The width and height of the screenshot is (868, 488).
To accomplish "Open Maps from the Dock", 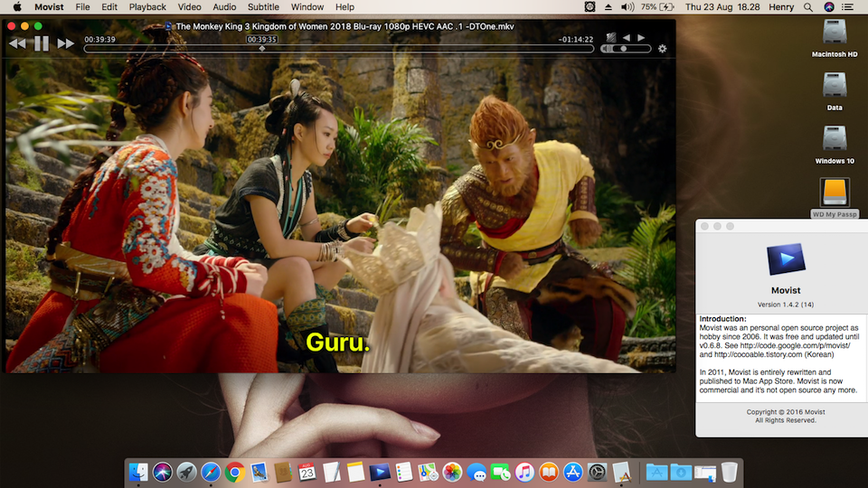I will [428, 472].
